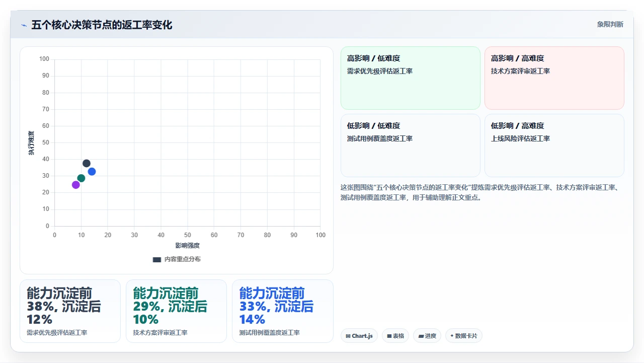Click the lightning icon beside the title
644x363 pixels.
(24, 25)
